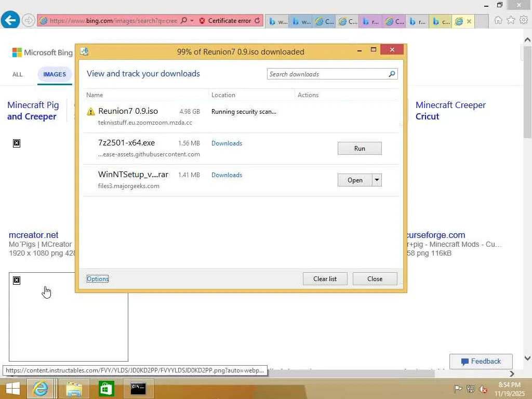Click the address bar search magnifier
Screen dimensions: 532x399
[183, 20]
